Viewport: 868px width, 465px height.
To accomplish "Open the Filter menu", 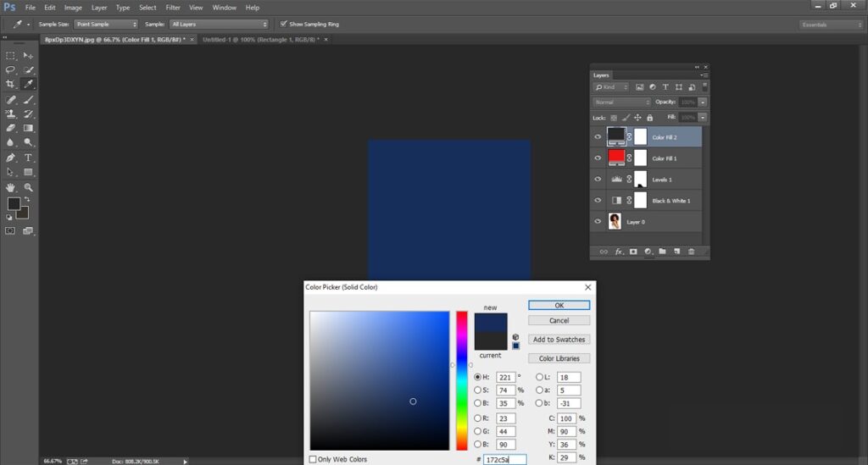I will pyautogui.click(x=173, y=8).
